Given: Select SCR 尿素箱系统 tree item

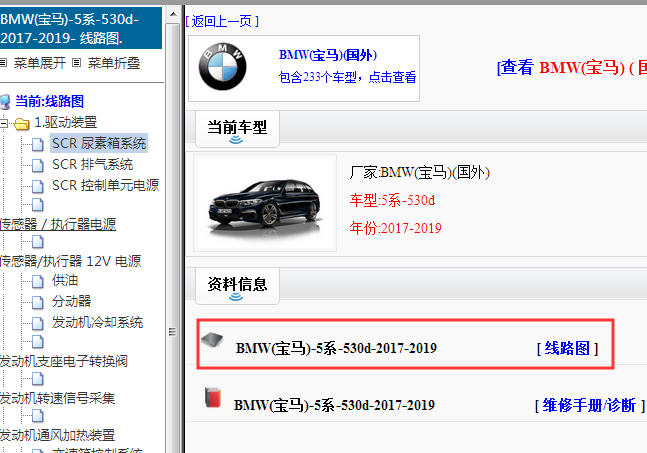Looking at the screenshot, I should [x=99, y=143].
